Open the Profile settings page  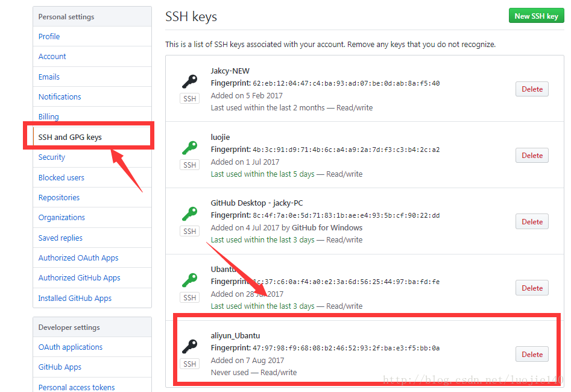coord(49,37)
